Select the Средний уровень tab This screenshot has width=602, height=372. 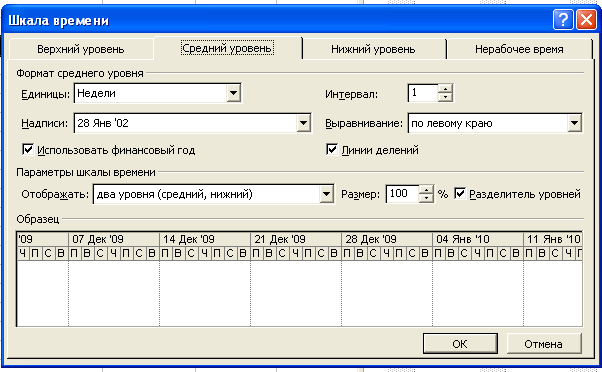[227, 48]
